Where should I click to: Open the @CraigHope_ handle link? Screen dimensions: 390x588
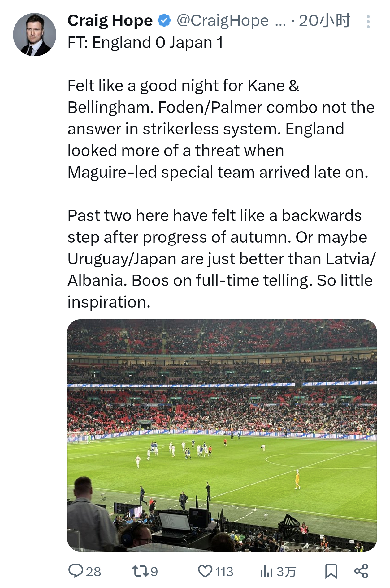231,21
